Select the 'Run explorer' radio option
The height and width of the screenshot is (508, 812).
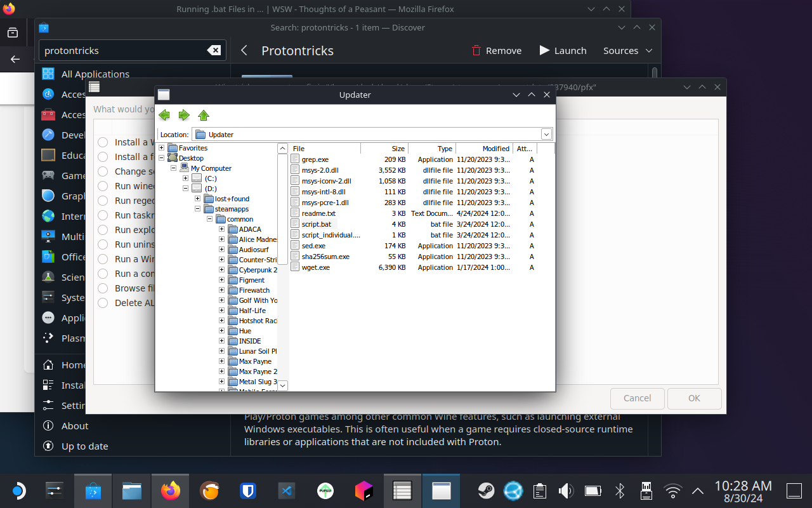(103, 230)
